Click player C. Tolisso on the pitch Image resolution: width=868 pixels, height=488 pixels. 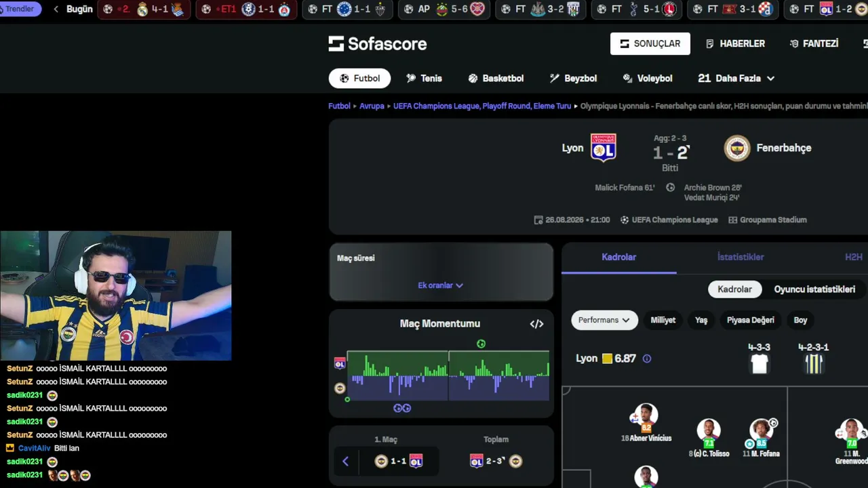click(709, 438)
